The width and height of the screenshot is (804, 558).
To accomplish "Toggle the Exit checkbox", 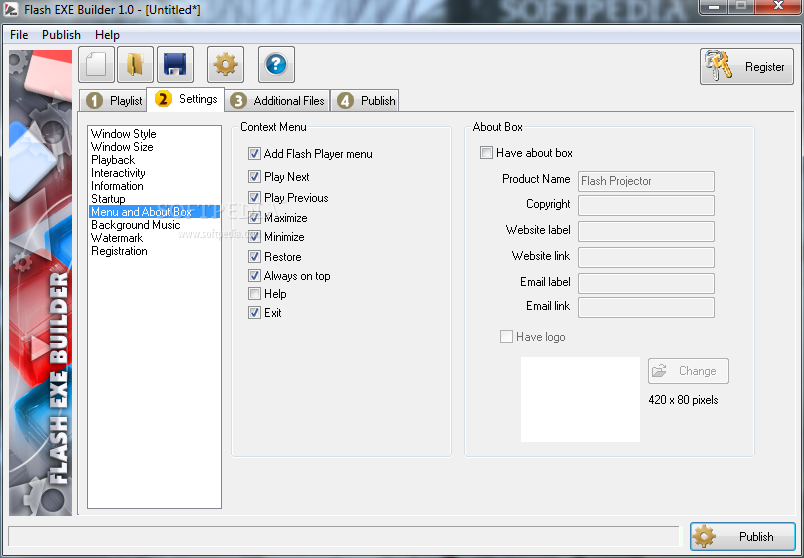I will coord(254,312).
